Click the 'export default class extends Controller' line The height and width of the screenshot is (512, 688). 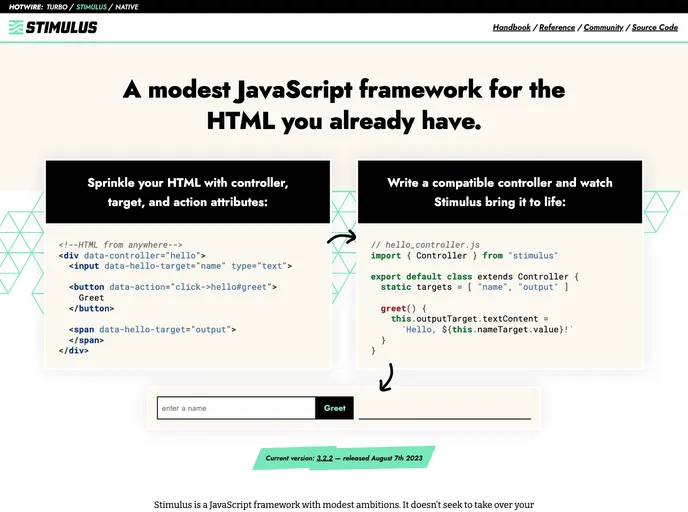click(x=475, y=276)
